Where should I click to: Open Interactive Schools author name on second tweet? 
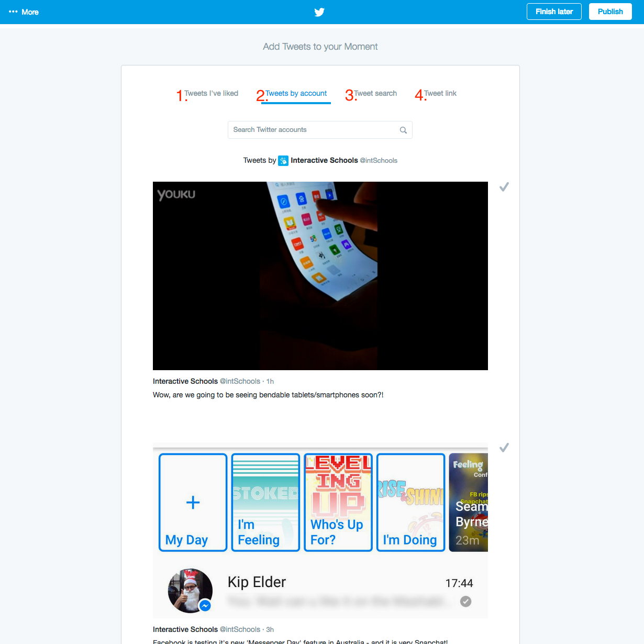click(185, 629)
